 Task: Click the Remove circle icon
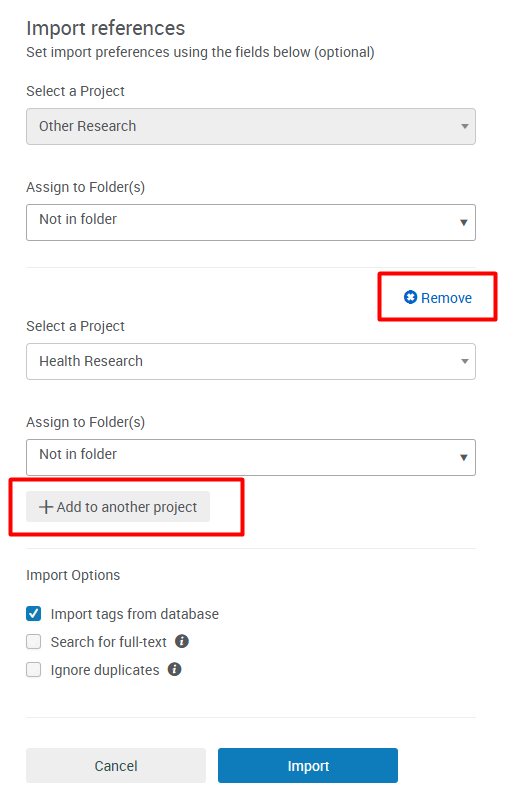coord(410,298)
